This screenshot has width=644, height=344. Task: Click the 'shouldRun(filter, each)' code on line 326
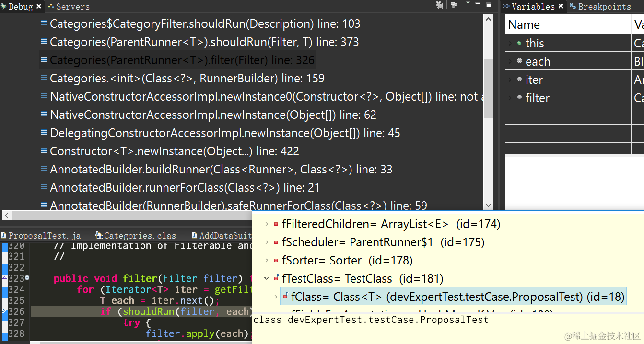(186, 311)
